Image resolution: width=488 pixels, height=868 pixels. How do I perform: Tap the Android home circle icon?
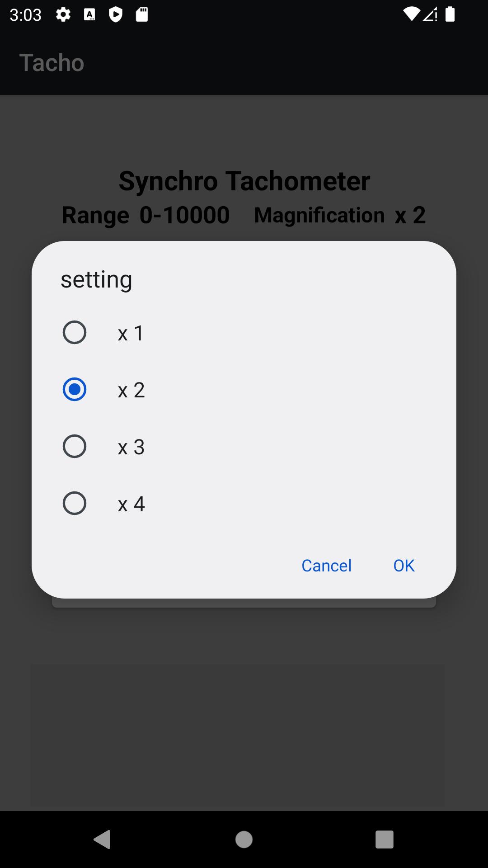[x=244, y=840]
